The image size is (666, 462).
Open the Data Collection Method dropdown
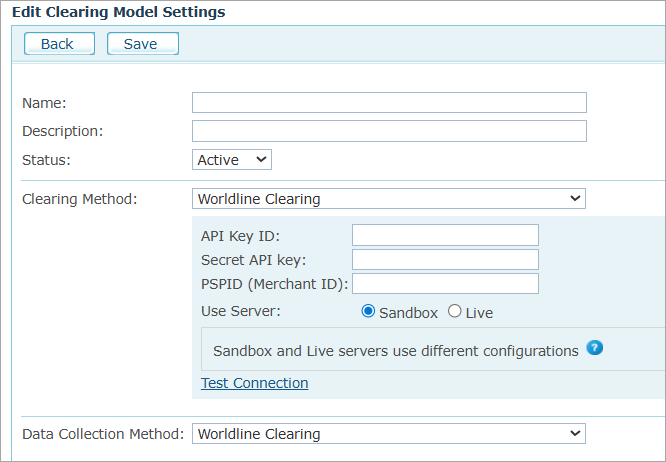click(388, 434)
